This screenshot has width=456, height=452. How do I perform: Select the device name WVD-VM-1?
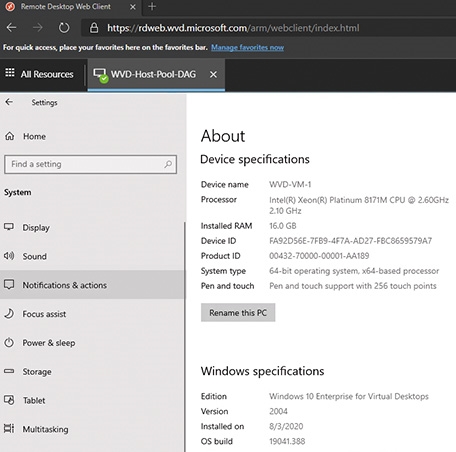[290, 184]
